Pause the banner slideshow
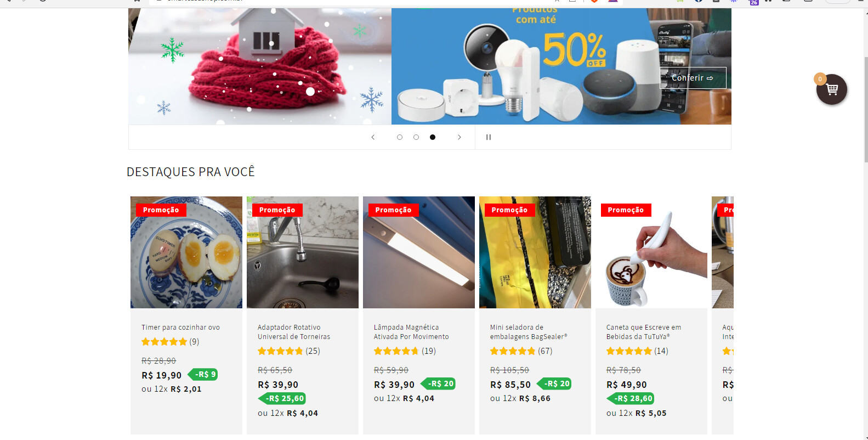This screenshot has height=440, width=868. 488,137
